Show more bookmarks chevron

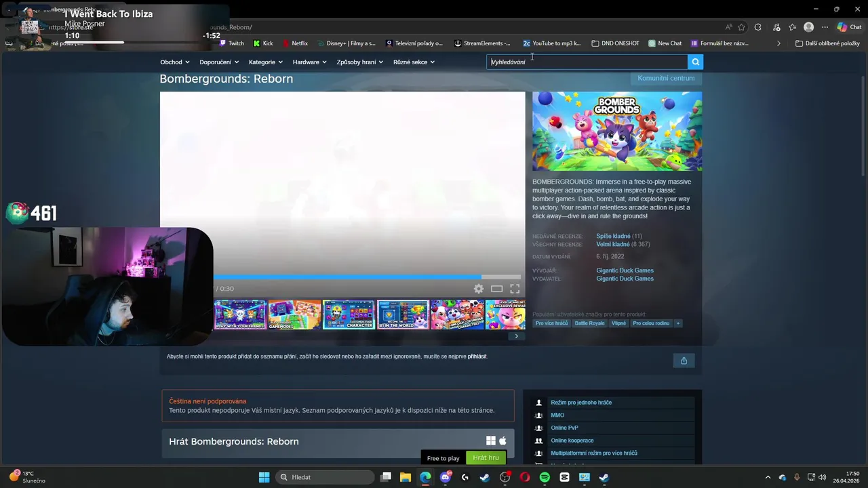coord(778,43)
